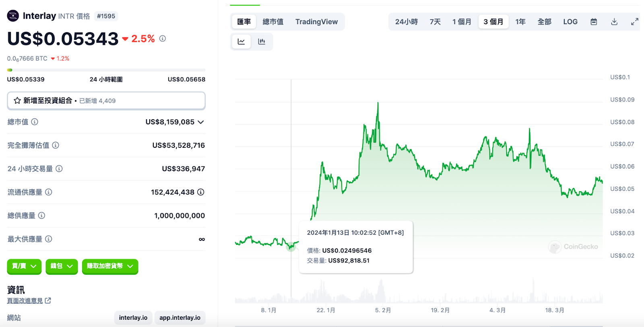
Task: Select the 24小時 time range
Action: (407, 22)
